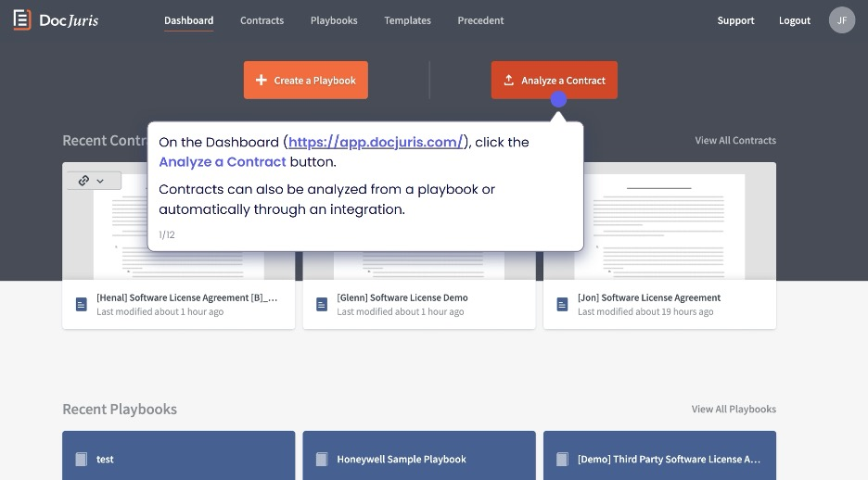Click playbook icon next to Honeywell Sample Playbook
The image size is (868, 480).
(x=322, y=459)
